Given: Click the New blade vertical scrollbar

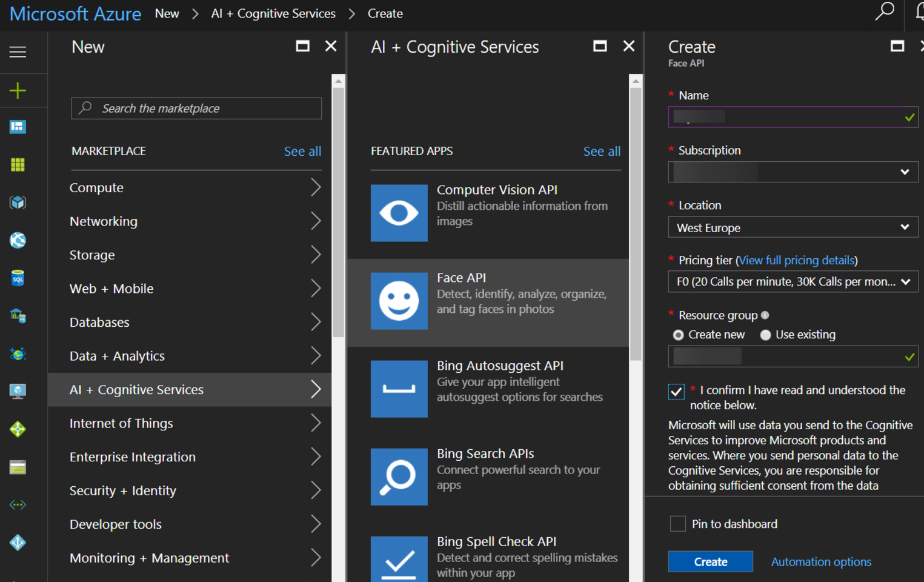Looking at the screenshot, I should pos(338,212).
